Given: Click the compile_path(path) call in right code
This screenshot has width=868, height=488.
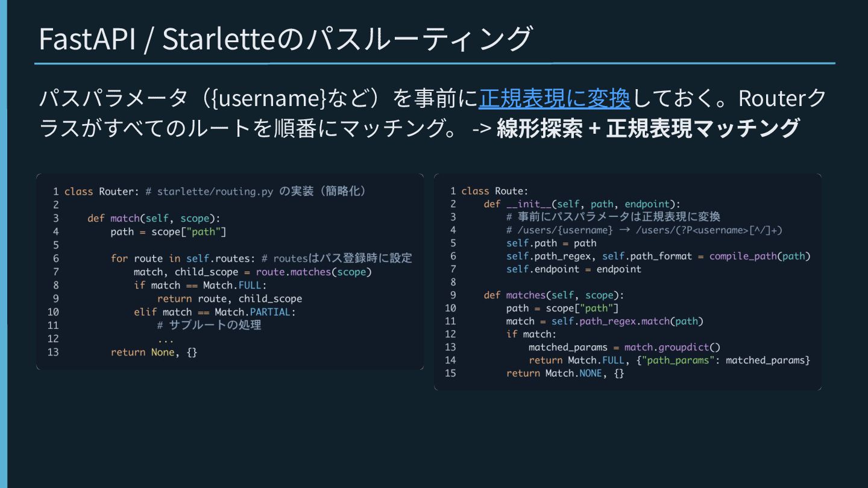Looking at the screenshot, I should (759, 256).
